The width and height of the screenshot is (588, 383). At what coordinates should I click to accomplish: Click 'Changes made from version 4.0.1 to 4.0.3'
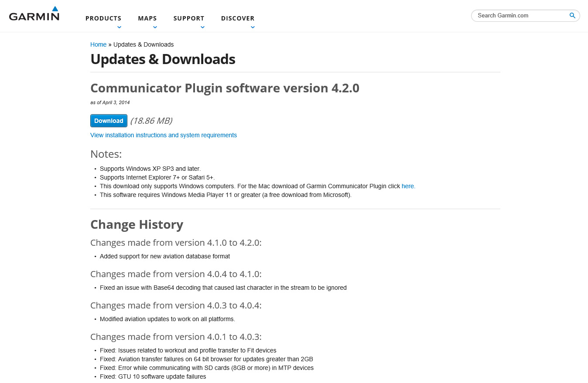coord(176,337)
